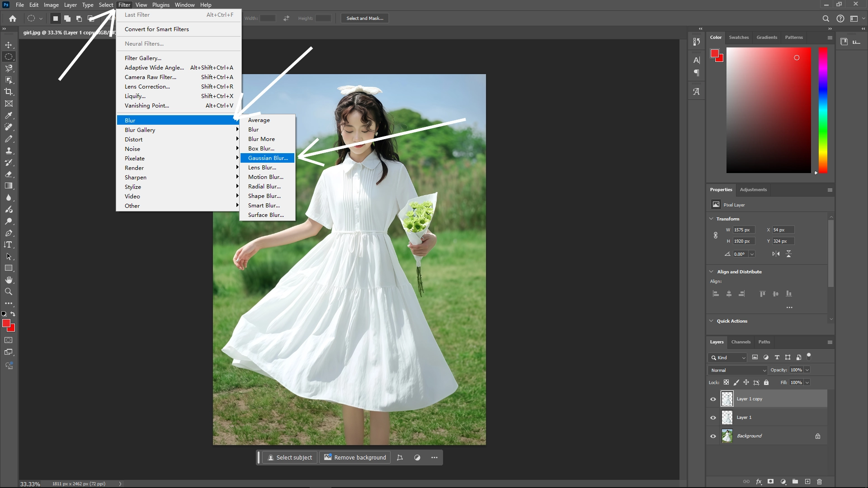This screenshot has height=488, width=868.
Task: Collapse the Transform section
Action: (711, 218)
